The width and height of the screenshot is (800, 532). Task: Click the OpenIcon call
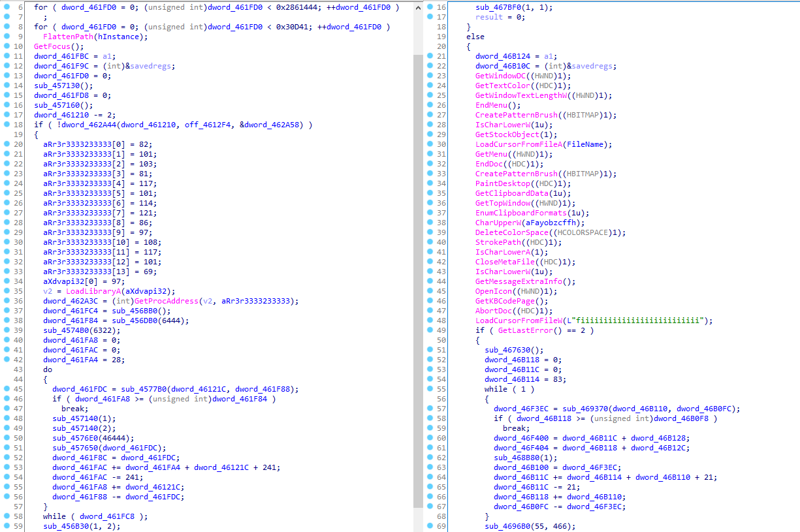[494, 291]
